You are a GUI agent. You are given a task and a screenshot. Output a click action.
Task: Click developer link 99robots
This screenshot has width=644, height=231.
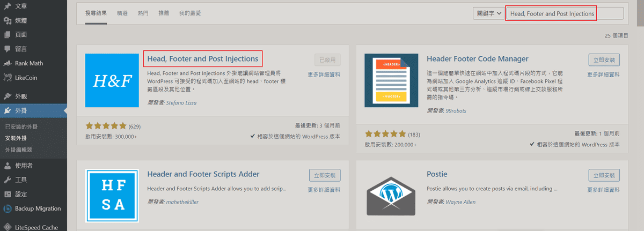[x=457, y=111]
